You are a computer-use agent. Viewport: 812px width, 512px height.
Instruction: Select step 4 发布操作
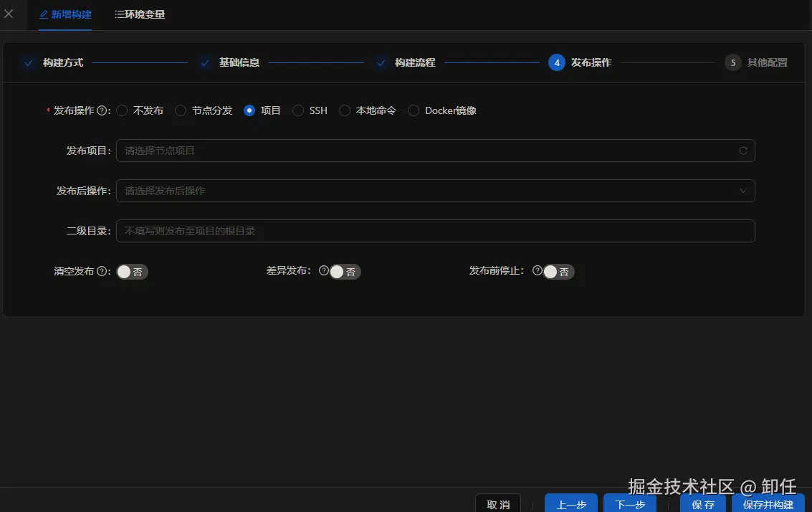click(x=581, y=62)
